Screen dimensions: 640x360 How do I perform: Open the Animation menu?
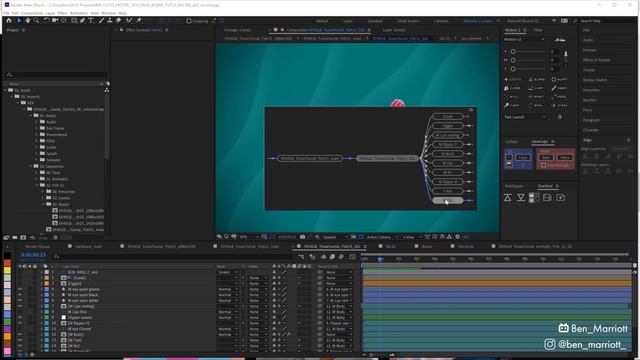click(79, 13)
